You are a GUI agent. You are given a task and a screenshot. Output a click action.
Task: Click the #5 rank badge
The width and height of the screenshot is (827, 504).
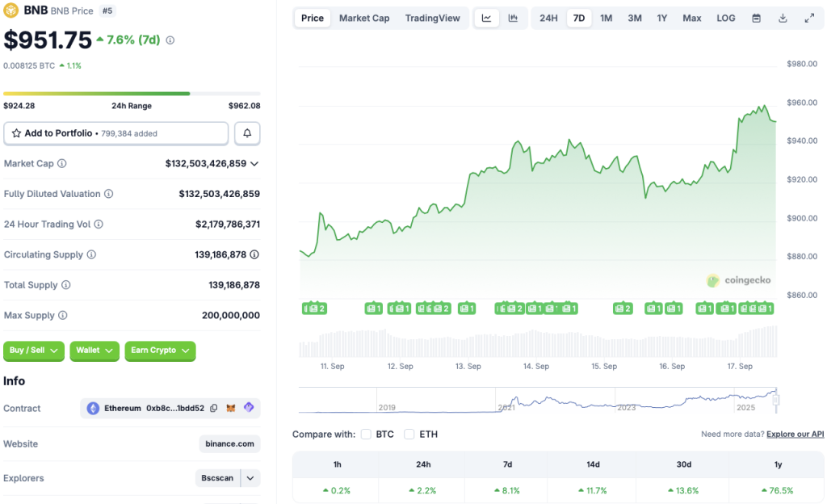coord(107,10)
